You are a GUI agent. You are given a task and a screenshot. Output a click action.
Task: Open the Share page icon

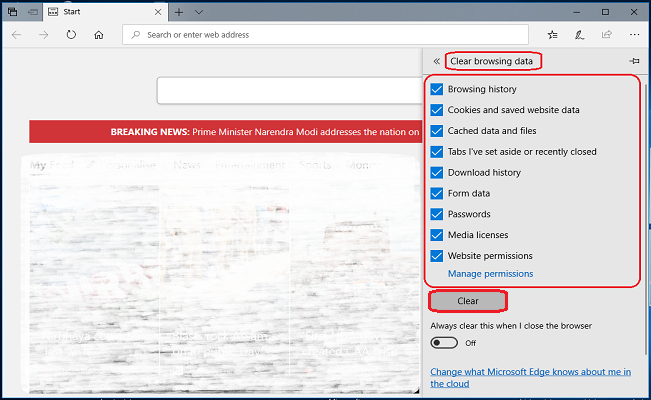click(607, 34)
